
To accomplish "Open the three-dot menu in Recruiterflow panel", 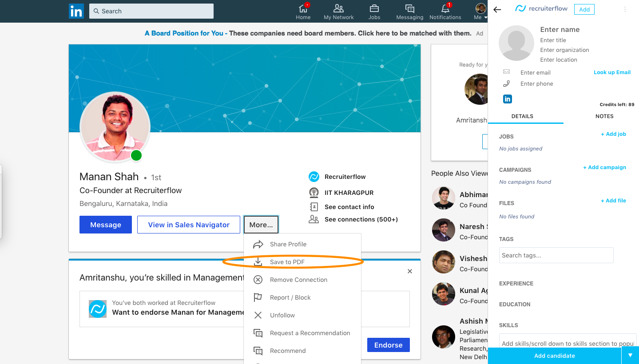I will [x=625, y=9].
